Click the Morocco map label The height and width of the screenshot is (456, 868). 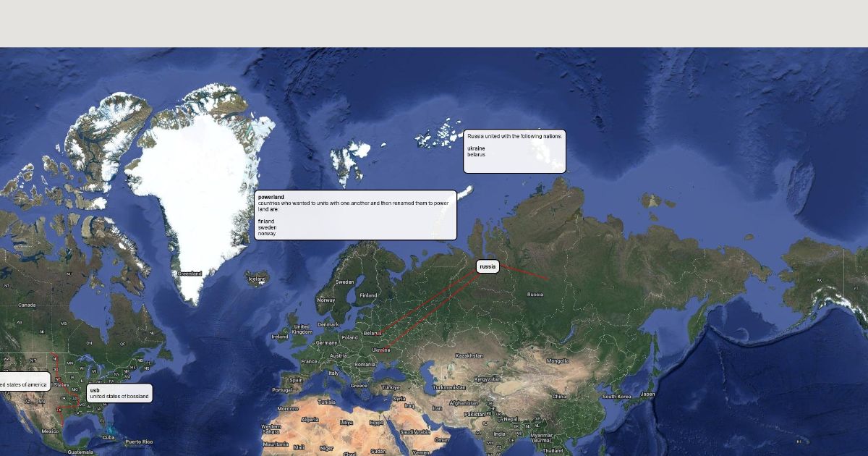click(x=287, y=409)
